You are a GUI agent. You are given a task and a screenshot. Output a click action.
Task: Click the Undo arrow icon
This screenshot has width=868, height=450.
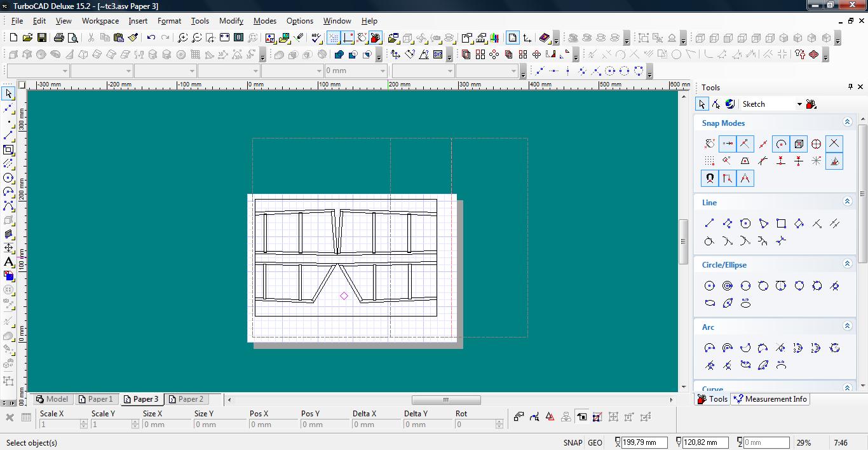coord(151,38)
